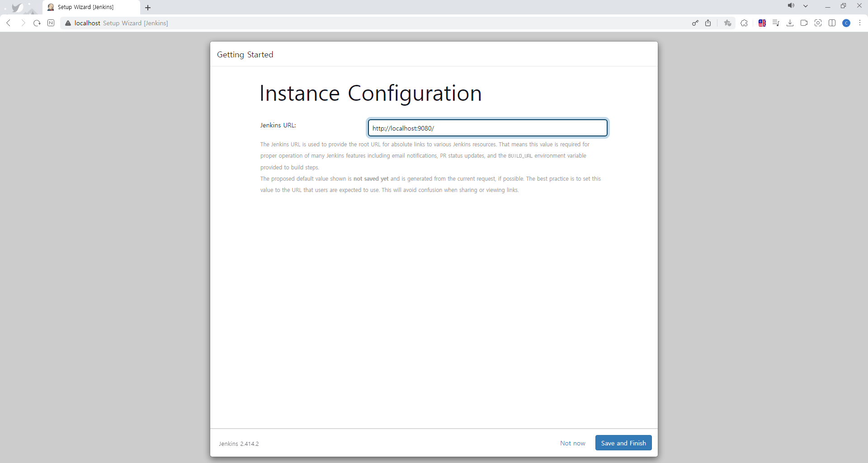Open the profile avatar C
Screen dimensions: 868x463
(846, 23)
